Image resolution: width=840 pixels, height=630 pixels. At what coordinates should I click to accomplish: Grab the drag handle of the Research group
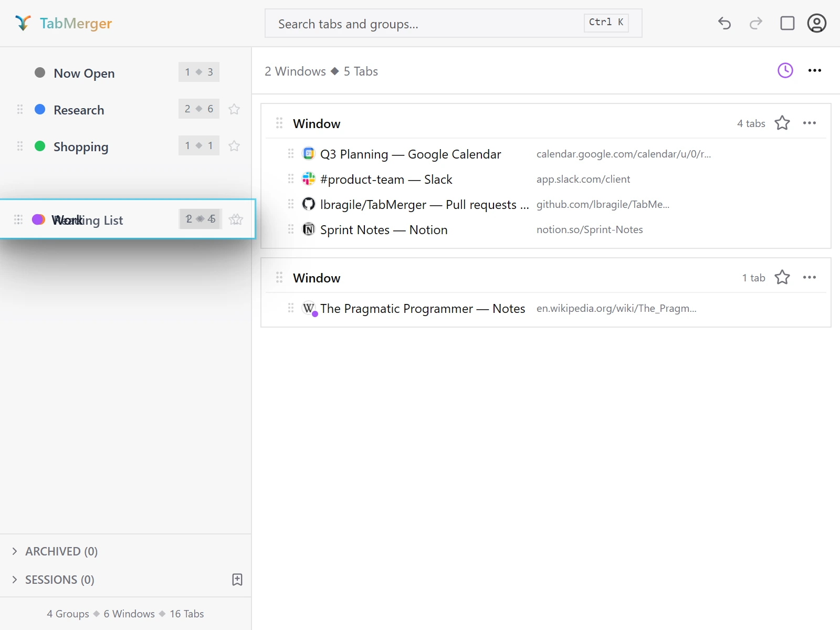pos(20,109)
